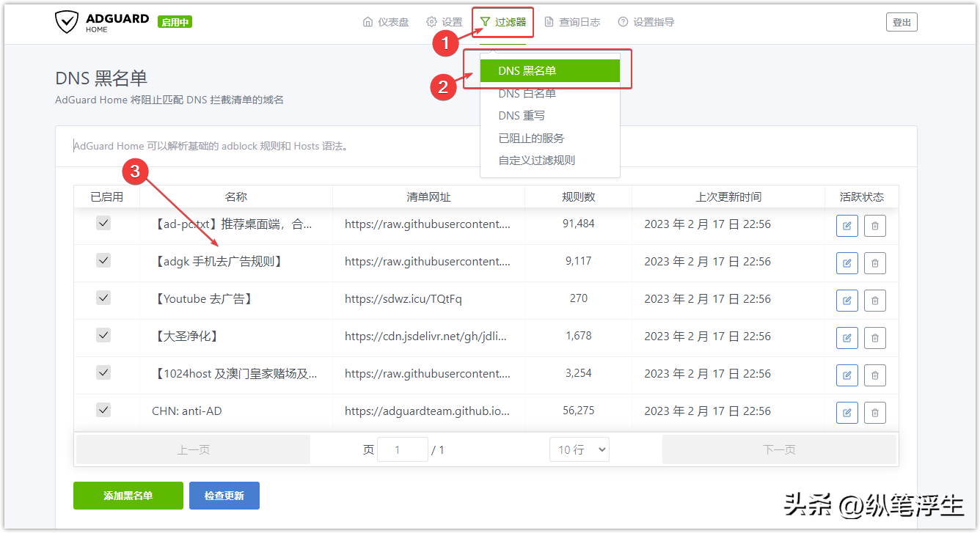The image size is (980, 533).
Task: Edit the adgk 手机去广告规则 list
Action: point(847,263)
